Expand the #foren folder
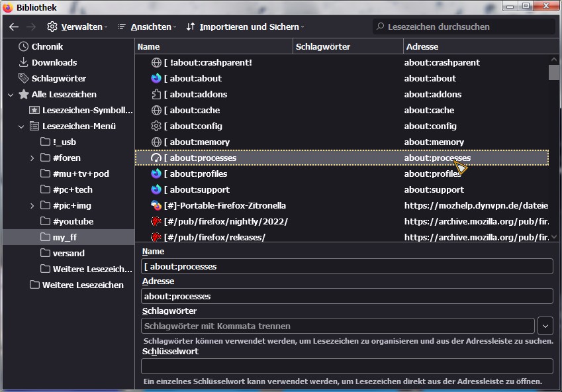This screenshot has width=562, height=392. click(x=32, y=158)
